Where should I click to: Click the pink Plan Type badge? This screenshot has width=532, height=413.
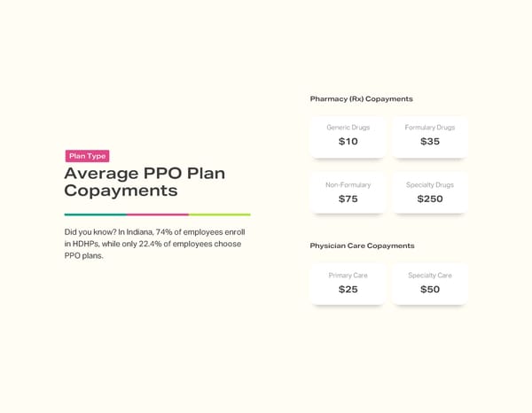click(87, 156)
